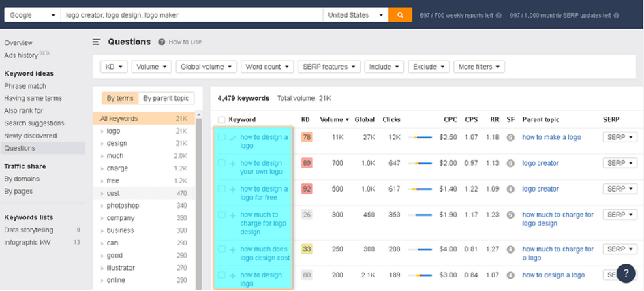Open SERP dropdown in the 700 volume row
644x291 pixels.
pyautogui.click(x=619, y=163)
